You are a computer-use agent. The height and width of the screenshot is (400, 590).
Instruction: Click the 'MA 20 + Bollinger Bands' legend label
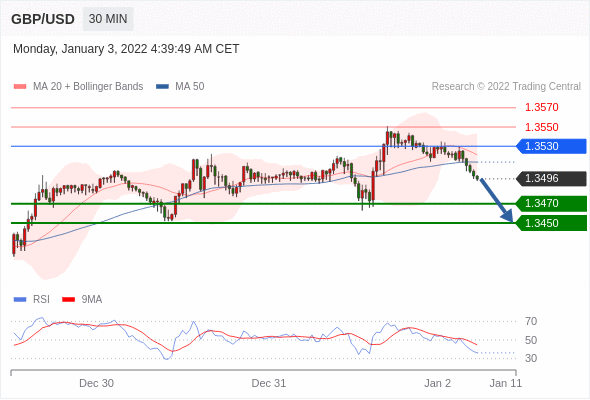pos(88,87)
